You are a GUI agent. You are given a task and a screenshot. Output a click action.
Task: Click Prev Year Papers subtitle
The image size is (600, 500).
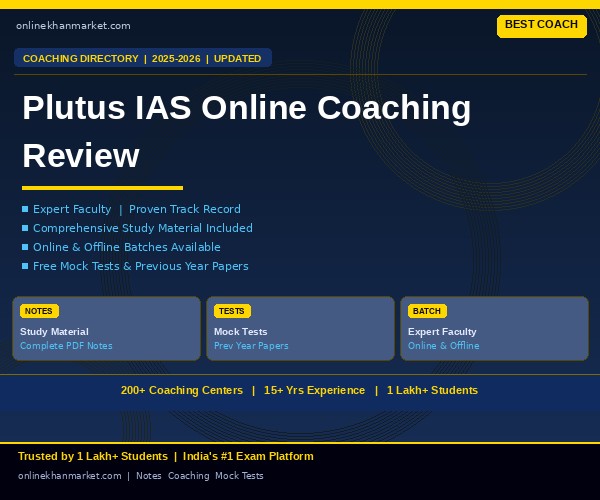coord(251,345)
